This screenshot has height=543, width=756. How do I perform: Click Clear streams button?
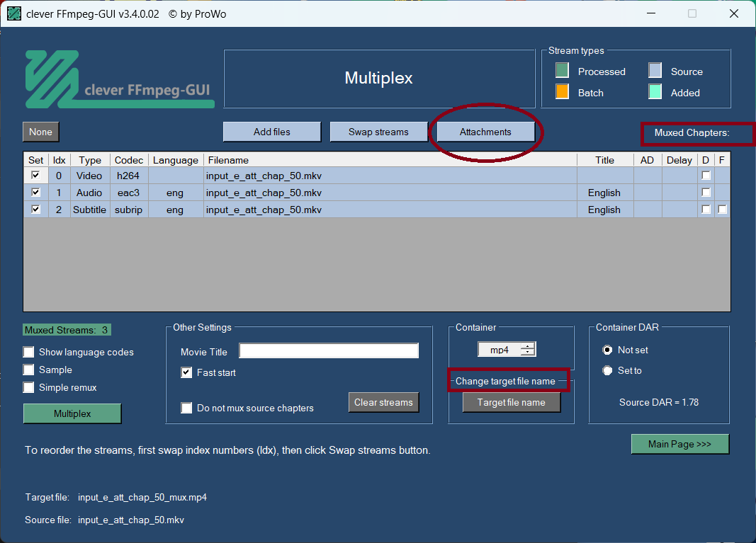coord(383,402)
